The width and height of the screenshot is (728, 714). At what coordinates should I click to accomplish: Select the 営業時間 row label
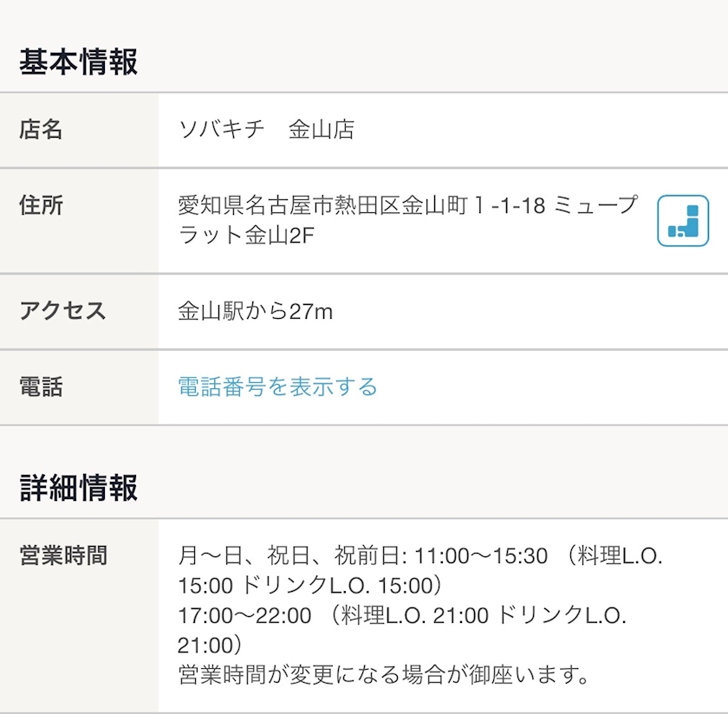tap(63, 555)
